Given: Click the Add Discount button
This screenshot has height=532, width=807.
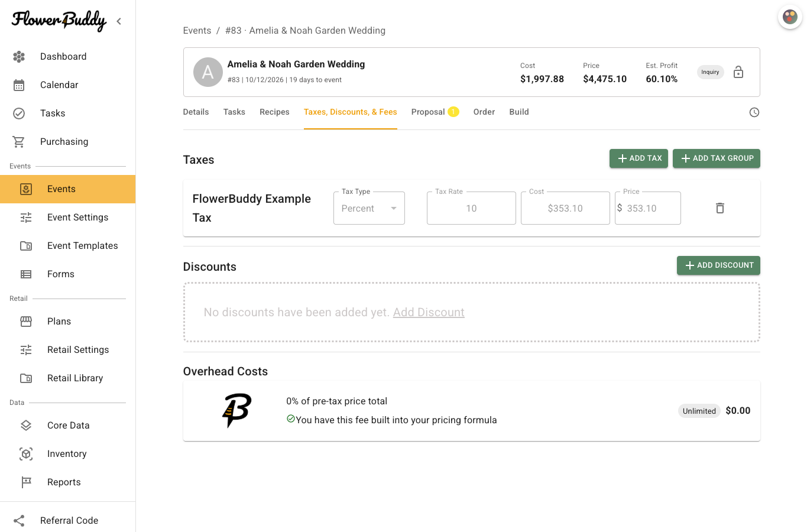Looking at the screenshot, I should pyautogui.click(x=718, y=265).
